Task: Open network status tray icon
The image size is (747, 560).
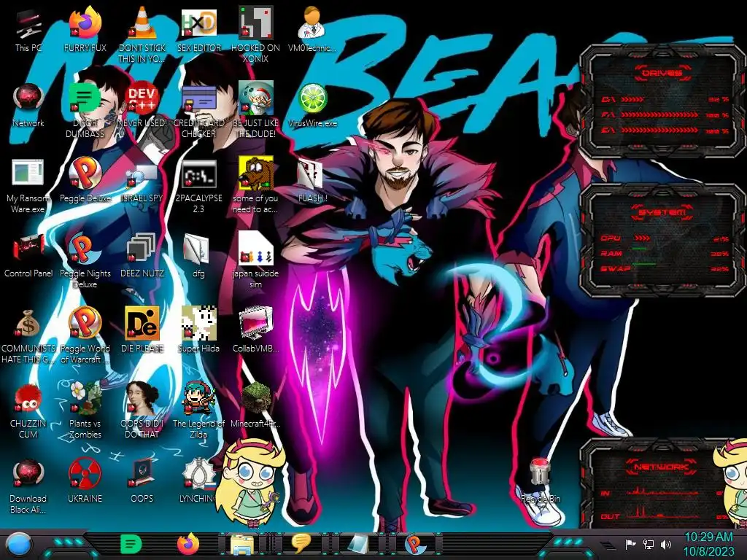Action: pyautogui.click(x=649, y=544)
